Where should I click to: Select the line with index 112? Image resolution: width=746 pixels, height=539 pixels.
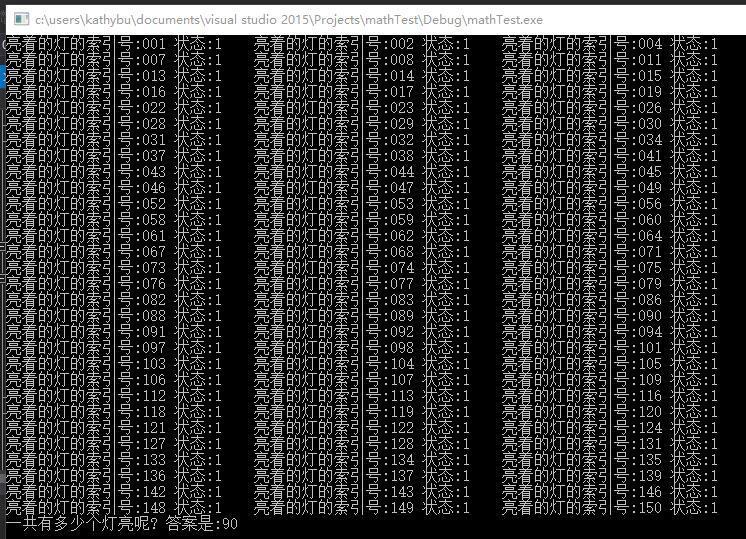tap(114, 396)
